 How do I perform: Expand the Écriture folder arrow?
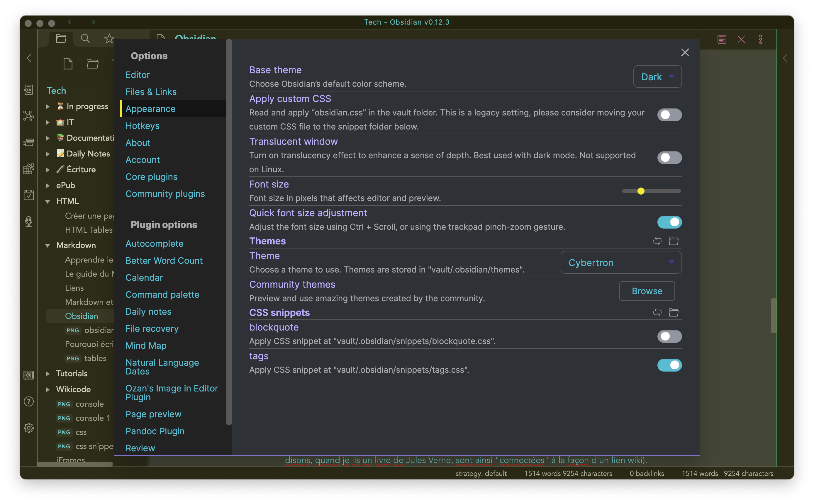[x=48, y=170]
